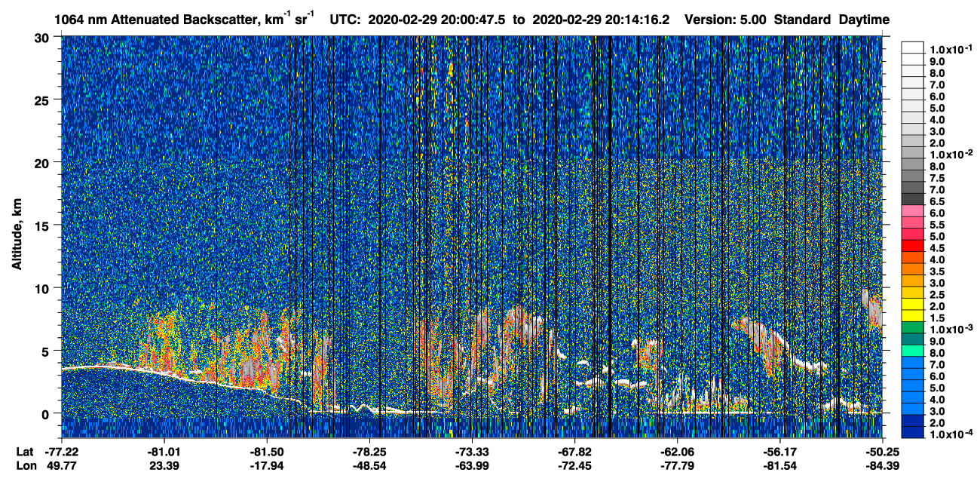Click the colorbar label '3.5'
Image resolution: width=980 pixels, height=503 pixels.
937,271
